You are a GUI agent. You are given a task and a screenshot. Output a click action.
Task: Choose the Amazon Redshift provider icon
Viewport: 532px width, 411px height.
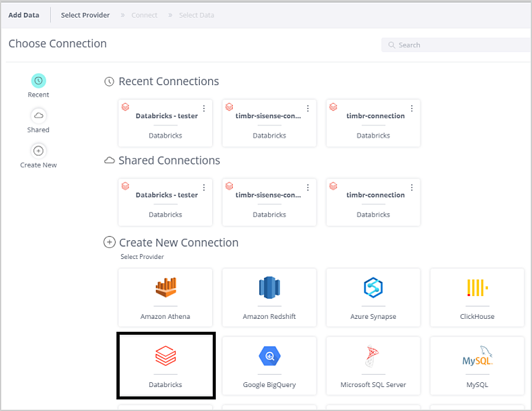[269, 288]
